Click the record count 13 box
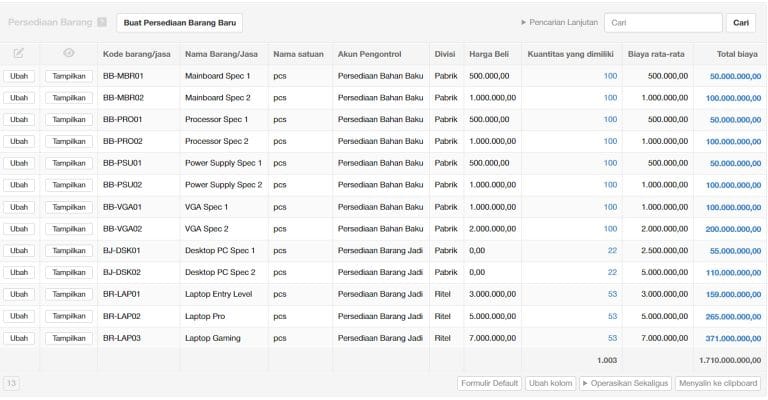 point(11,383)
